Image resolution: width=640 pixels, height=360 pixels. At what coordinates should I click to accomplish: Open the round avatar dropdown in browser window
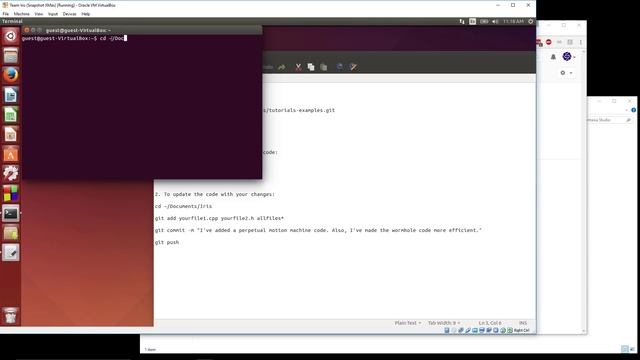point(569,56)
